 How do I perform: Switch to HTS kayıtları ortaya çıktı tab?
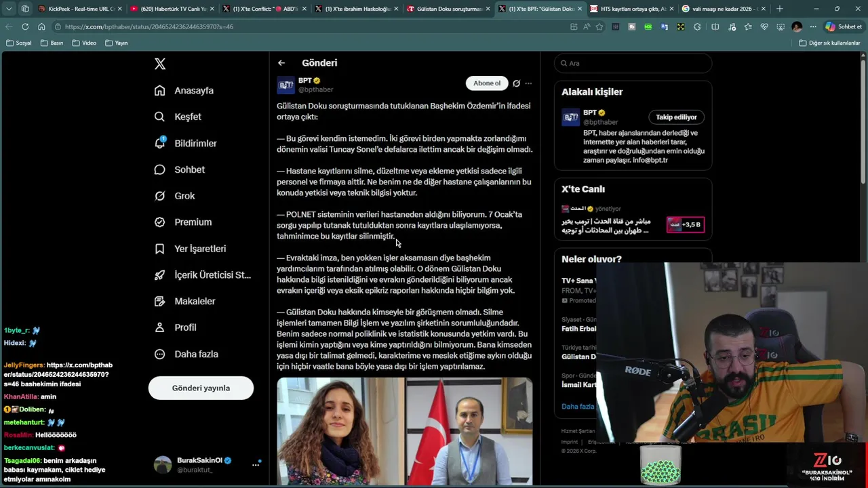click(631, 9)
